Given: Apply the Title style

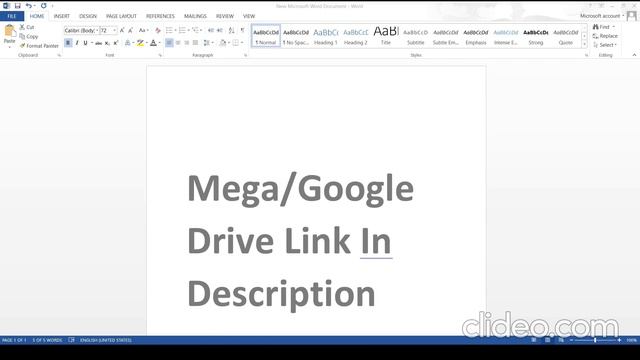Looking at the screenshot, I should point(386,36).
